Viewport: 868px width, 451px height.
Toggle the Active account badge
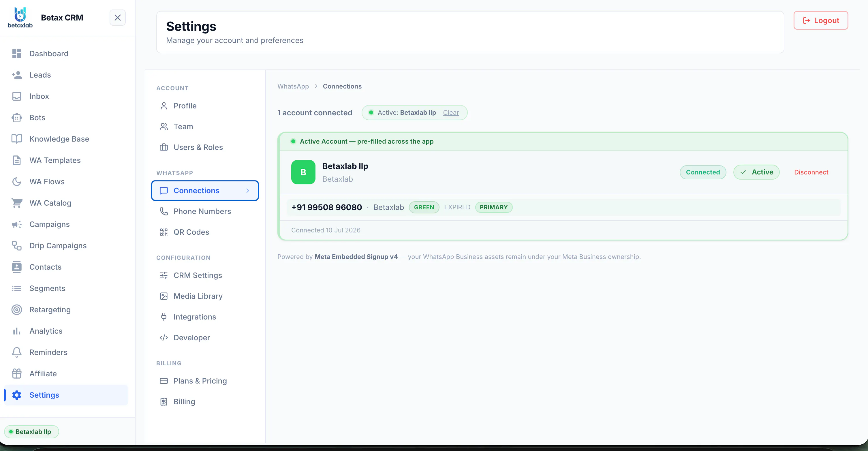756,172
